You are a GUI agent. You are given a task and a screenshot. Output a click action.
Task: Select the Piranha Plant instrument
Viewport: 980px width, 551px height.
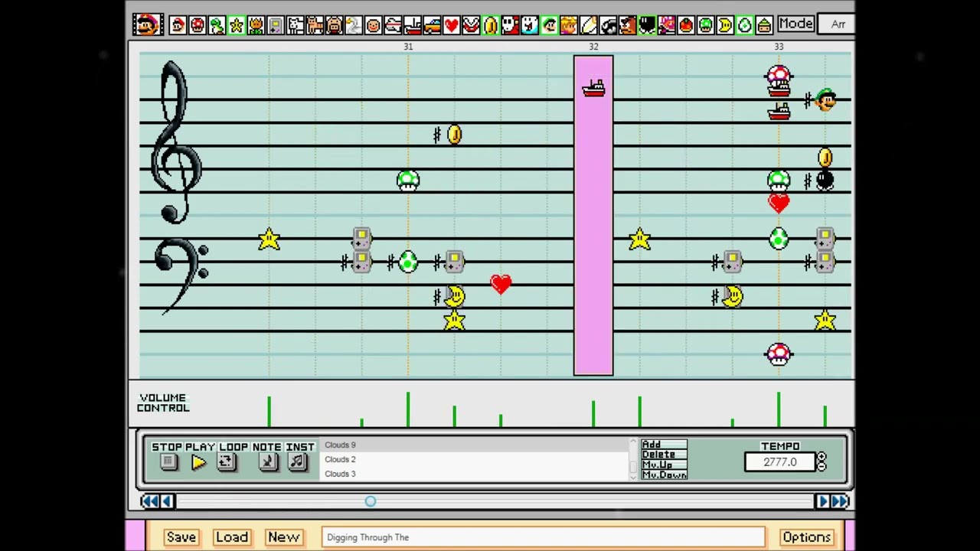coord(471,25)
